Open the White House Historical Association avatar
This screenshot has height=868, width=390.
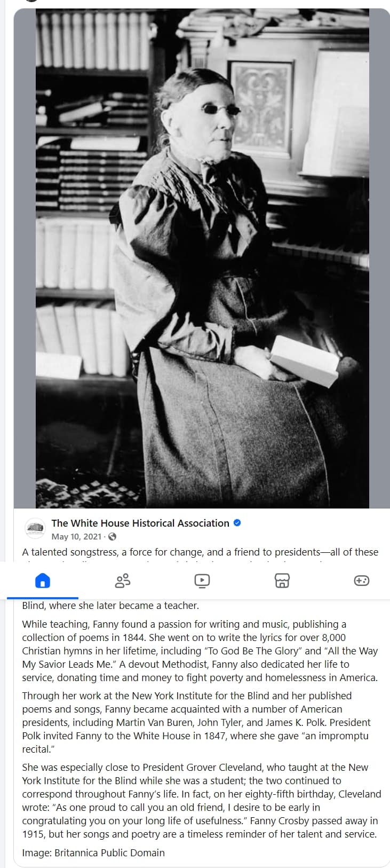(x=35, y=528)
